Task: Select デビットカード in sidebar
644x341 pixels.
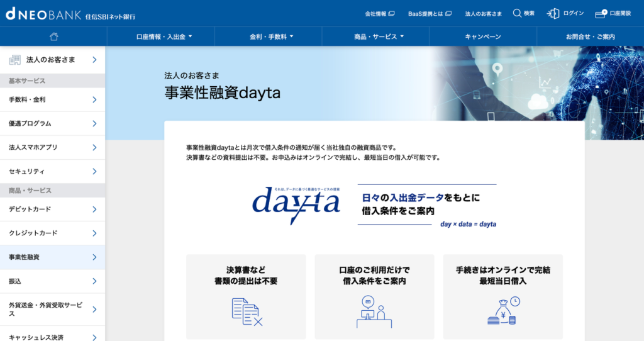Action: [x=53, y=209]
